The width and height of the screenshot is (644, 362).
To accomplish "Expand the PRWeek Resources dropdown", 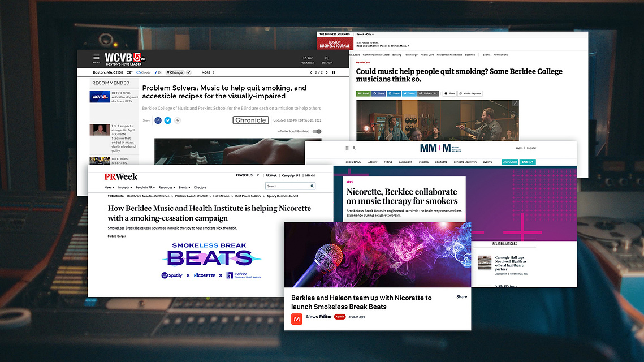I will coord(167,187).
